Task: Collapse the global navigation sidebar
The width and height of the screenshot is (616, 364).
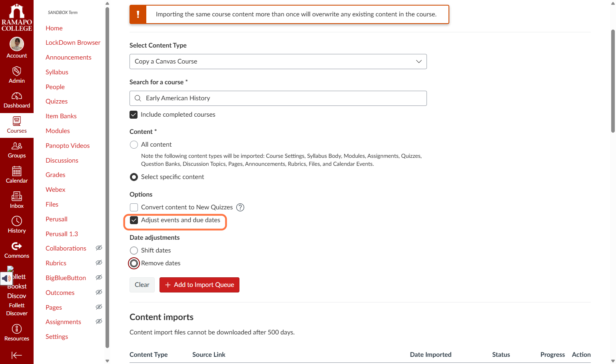Action: [x=17, y=355]
